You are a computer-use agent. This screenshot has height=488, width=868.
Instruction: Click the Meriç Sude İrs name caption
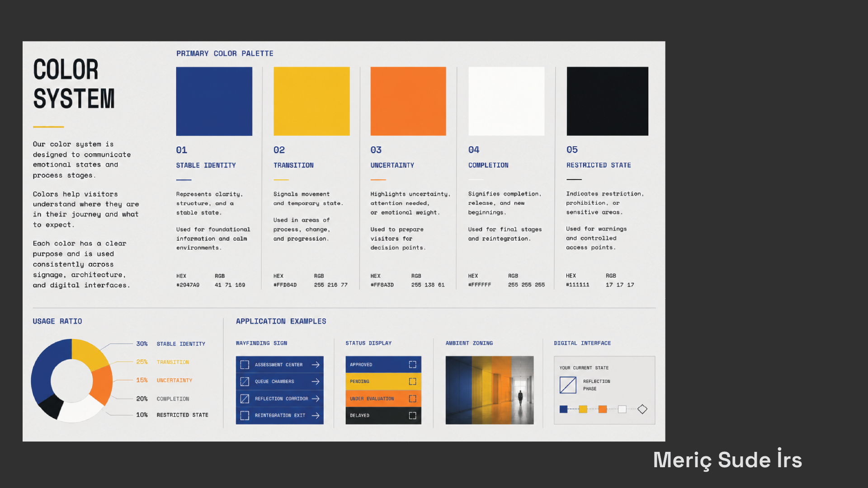tap(727, 460)
